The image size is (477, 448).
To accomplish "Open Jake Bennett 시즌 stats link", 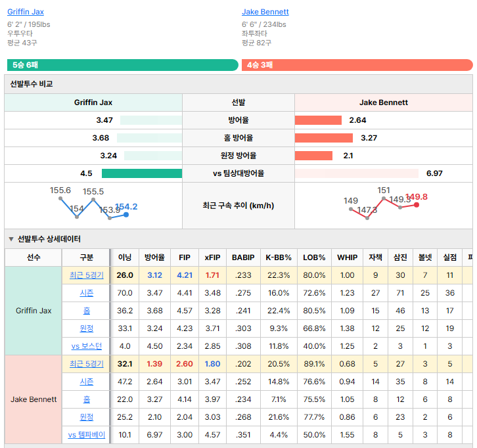I will [x=86, y=382].
